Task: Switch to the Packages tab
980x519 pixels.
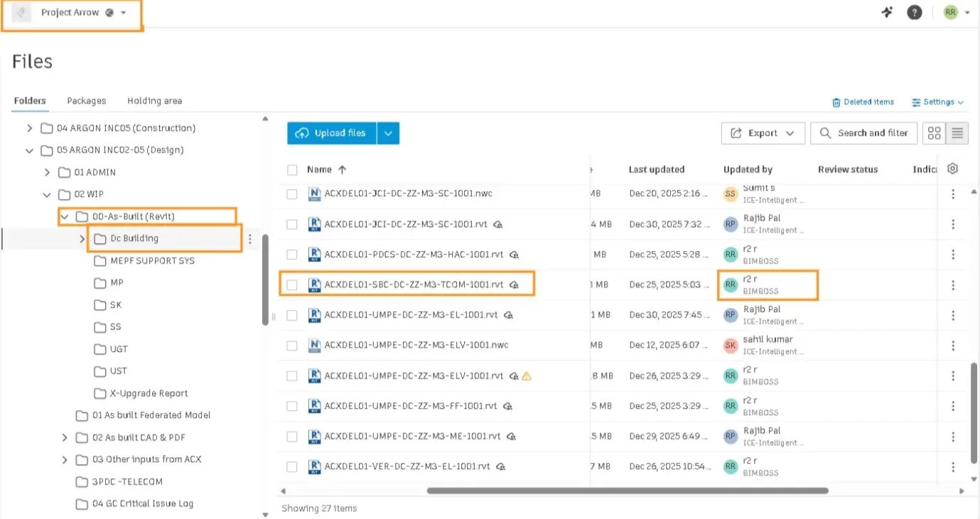Action: [x=87, y=101]
